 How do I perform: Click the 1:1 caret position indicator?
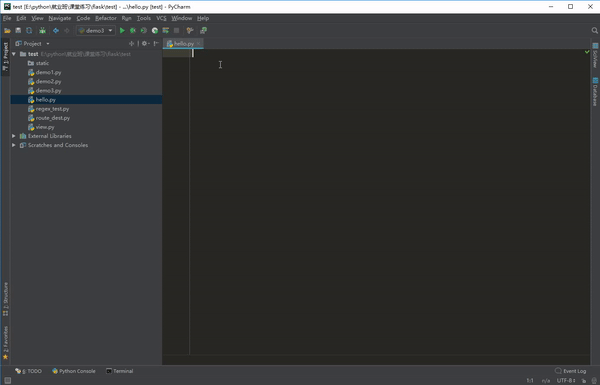(530, 380)
